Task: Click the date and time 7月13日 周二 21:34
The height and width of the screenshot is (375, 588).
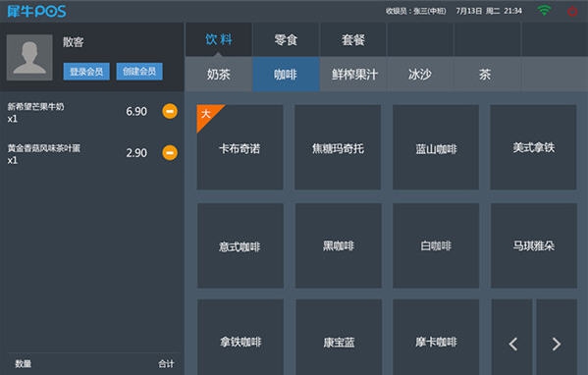Action: coord(489,11)
